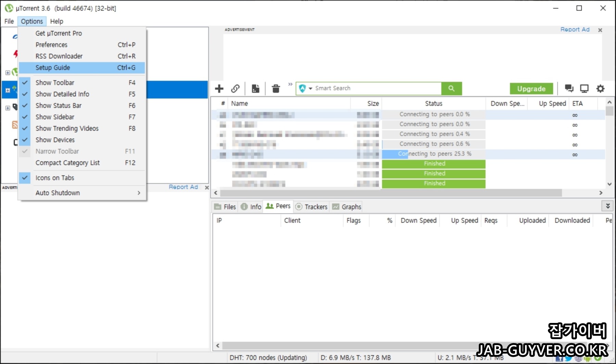Toggle Show Devices option
The height and width of the screenshot is (364, 616).
82,140
